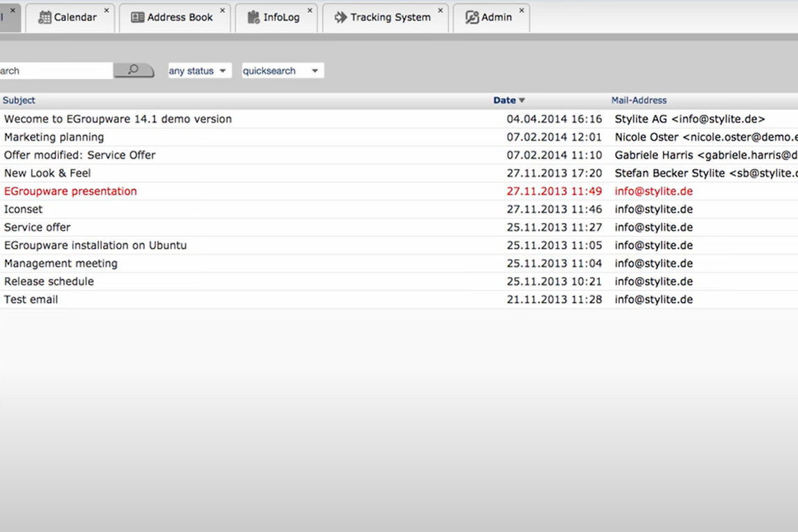The height and width of the screenshot is (532, 798).
Task: Select the "Test email" message
Action: pyautogui.click(x=30, y=299)
